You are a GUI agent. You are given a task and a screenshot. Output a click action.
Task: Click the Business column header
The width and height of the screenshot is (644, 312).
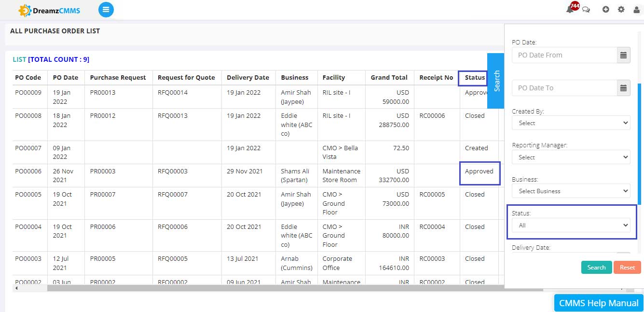[295, 77]
